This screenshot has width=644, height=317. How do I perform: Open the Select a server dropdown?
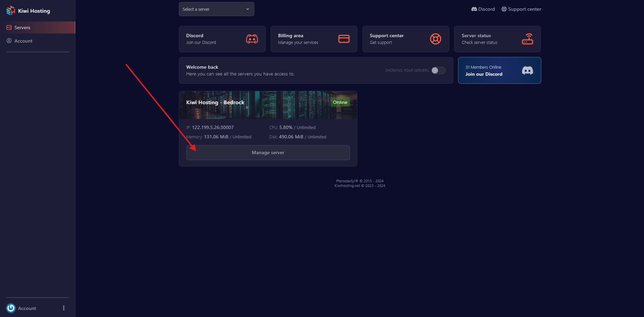coord(216,9)
